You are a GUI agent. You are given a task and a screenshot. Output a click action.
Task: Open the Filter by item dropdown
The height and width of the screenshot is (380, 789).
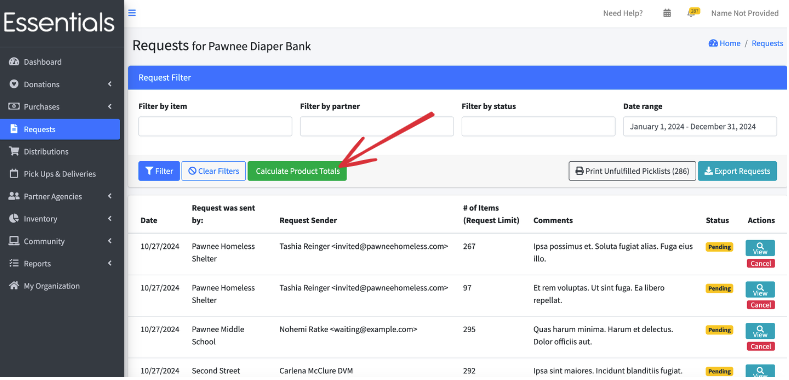[215, 126]
